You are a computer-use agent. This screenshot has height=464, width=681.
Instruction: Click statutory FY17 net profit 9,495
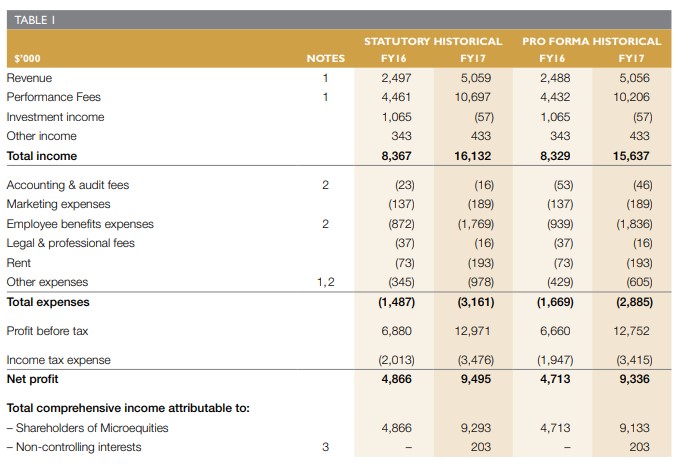tap(476, 379)
